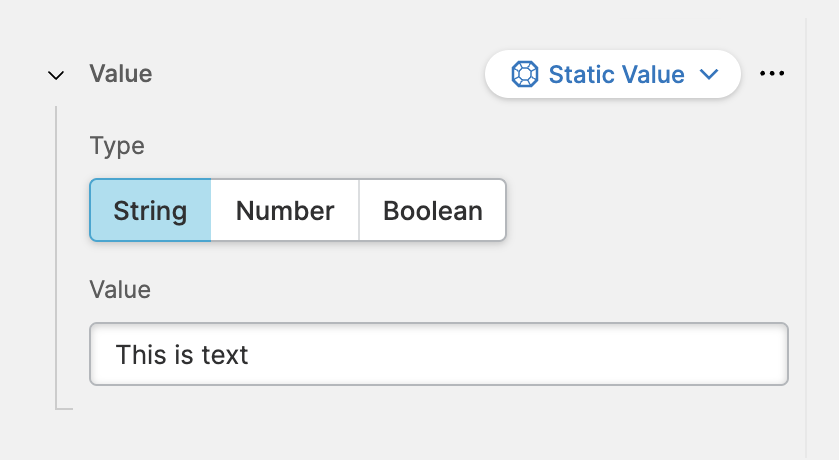Click the words Static Value
Image resolution: width=839 pixels, height=460 pixels.
tap(616, 75)
